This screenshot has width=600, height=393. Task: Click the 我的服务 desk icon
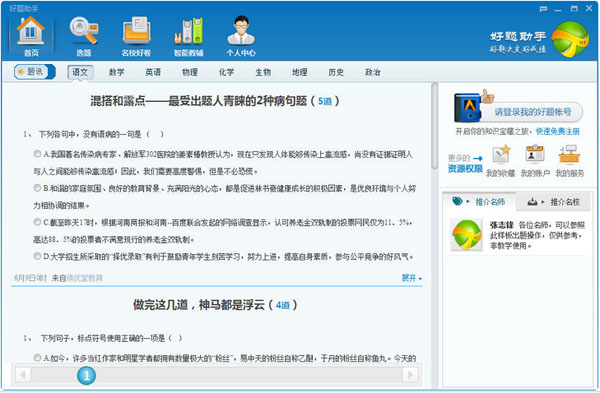(x=569, y=155)
